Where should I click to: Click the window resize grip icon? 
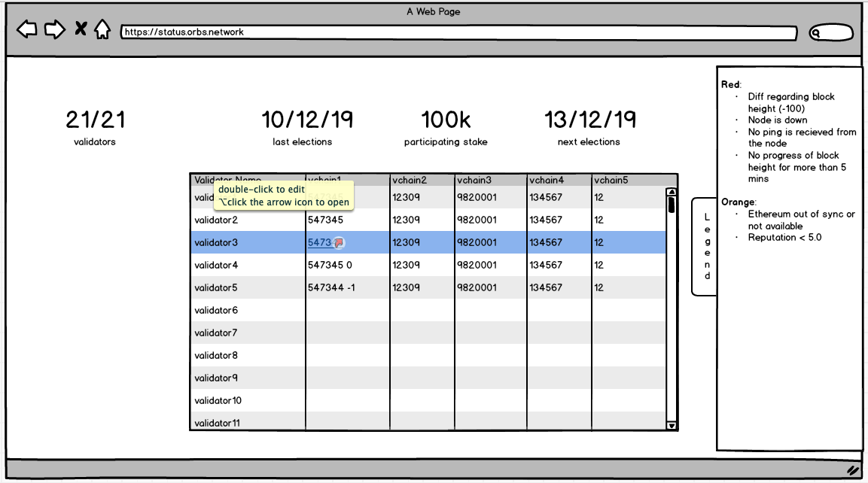[x=852, y=470]
